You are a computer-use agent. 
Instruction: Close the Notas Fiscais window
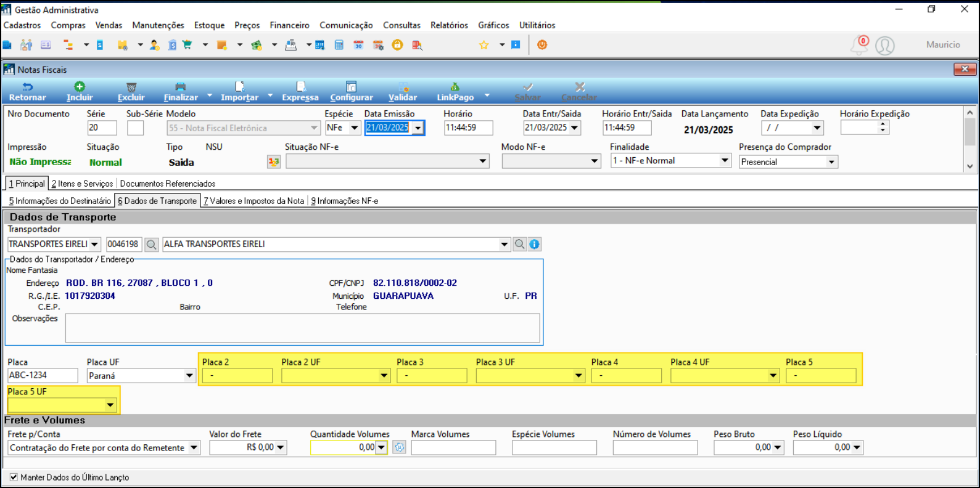tap(965, 69)
